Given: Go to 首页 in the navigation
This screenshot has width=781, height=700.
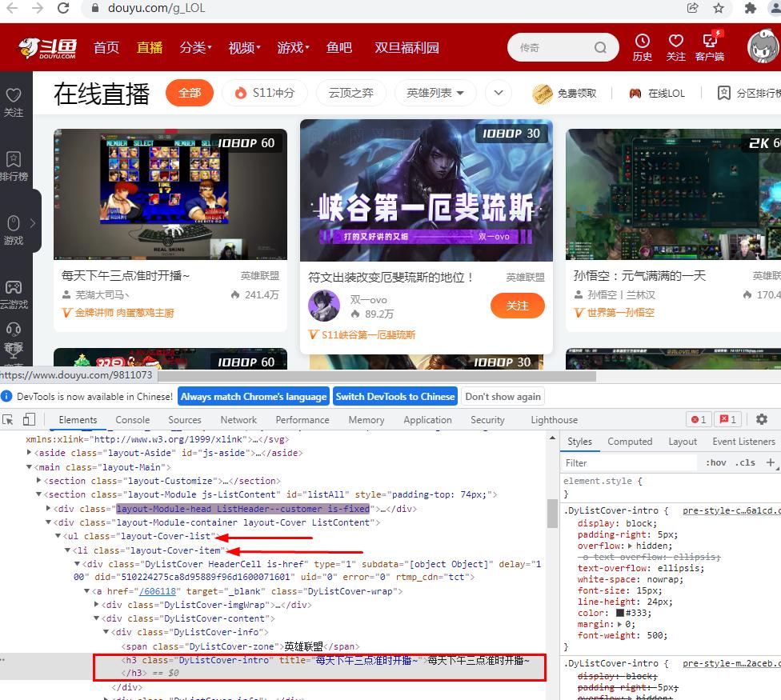Looking at the screenshot, I should (x=106, y=48).
